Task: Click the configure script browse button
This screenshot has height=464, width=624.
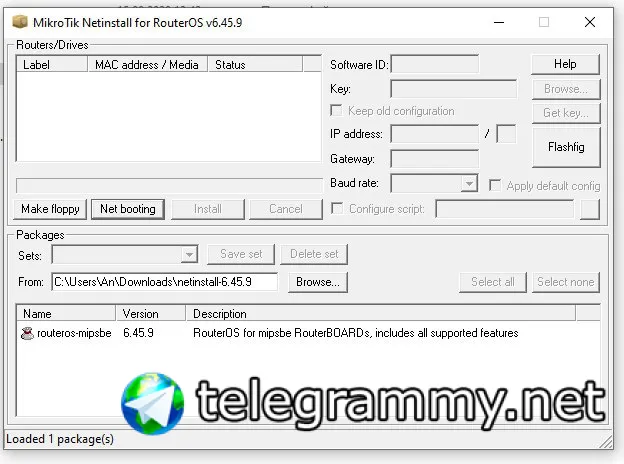Action: point(590,209)
